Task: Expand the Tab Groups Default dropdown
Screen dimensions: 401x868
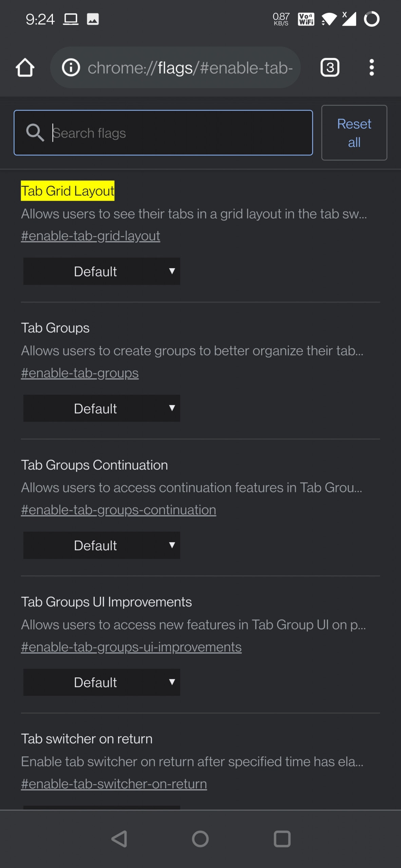Action: point(101,408)
